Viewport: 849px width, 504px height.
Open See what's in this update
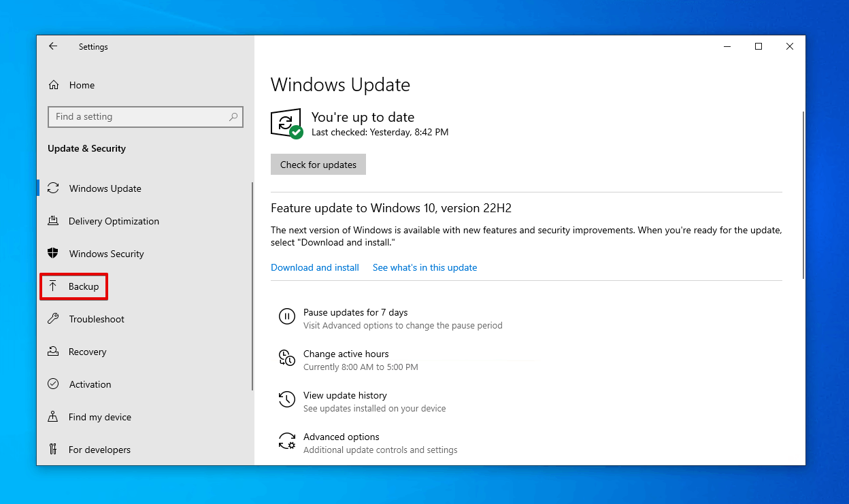(424, 267)
